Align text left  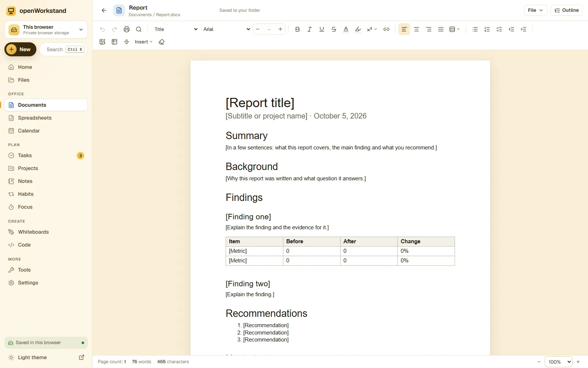404,29
